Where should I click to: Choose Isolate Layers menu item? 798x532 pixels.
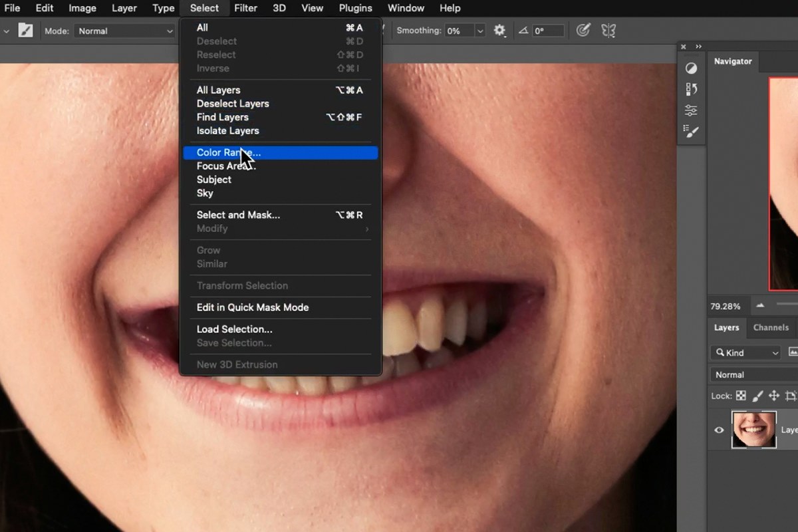(280, 131)
